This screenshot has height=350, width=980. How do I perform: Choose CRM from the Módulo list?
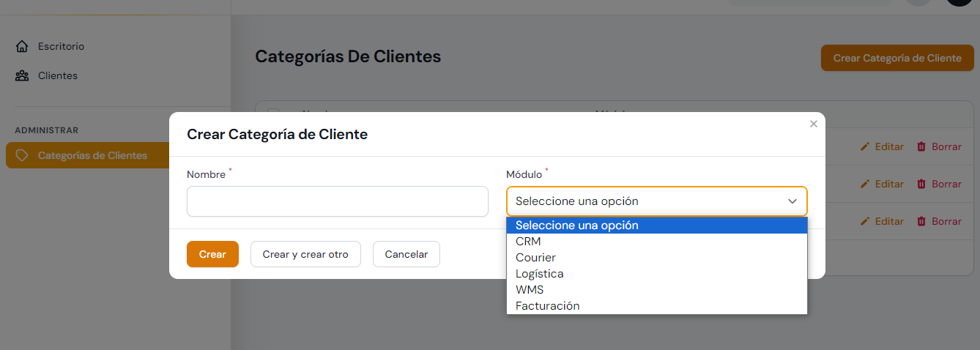[528, 242]
